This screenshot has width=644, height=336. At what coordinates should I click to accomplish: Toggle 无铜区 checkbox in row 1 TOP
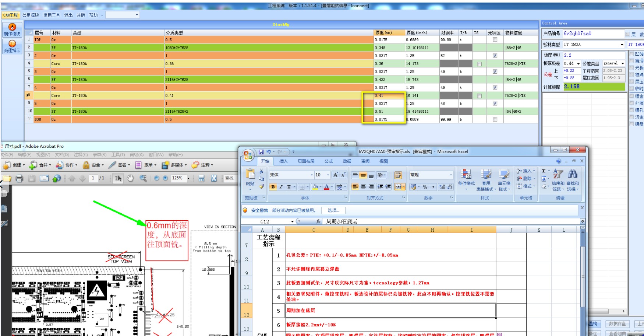click(x=495, y=39)
